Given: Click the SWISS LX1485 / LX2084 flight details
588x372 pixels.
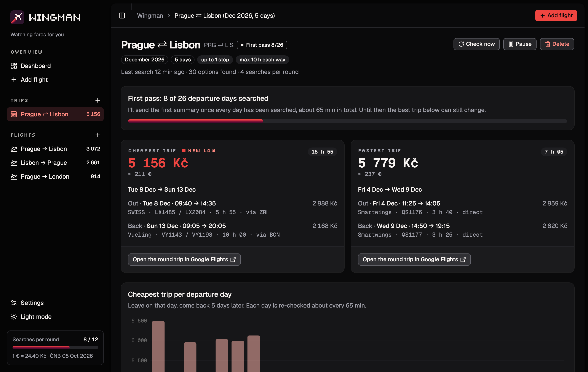Looking at the screenshot, I should click(x=199, y=212).
